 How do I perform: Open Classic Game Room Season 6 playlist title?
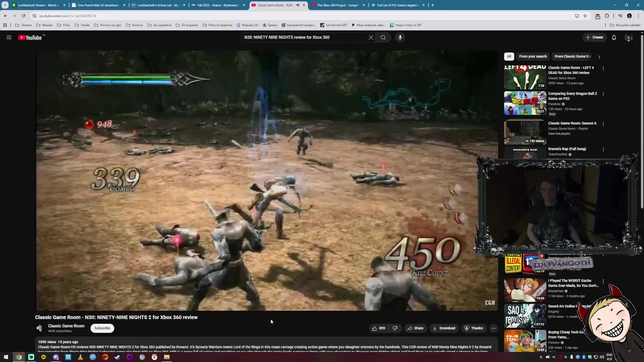click(572, 123)
